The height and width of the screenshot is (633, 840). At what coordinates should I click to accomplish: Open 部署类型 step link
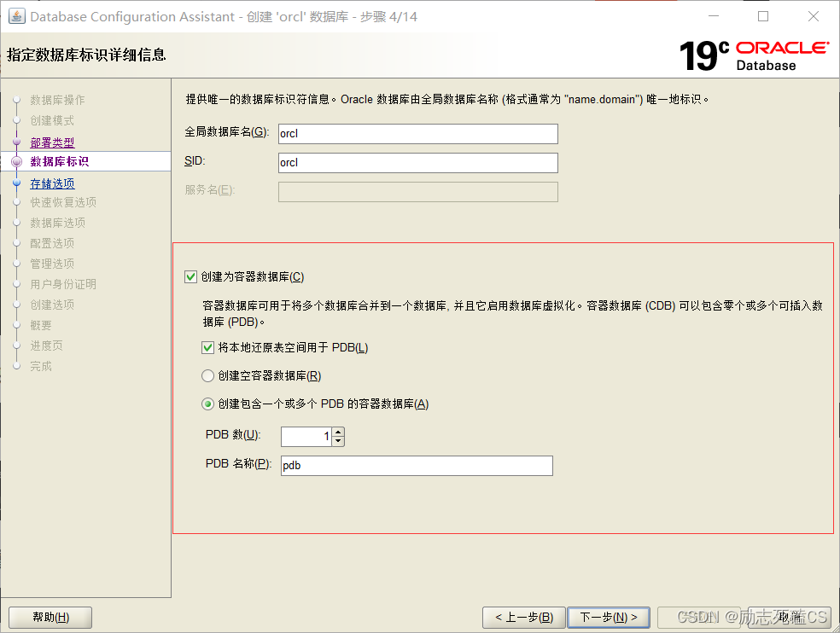click(53, 142)
